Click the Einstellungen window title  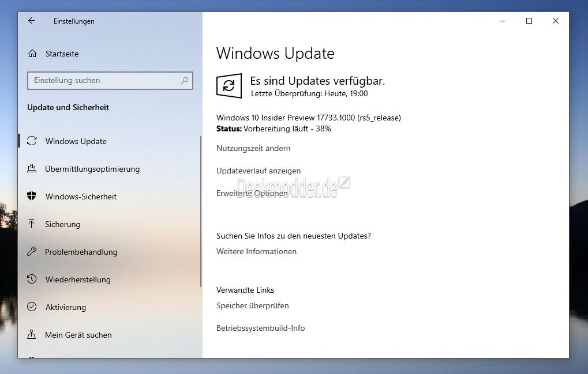[x=74, y=21]
